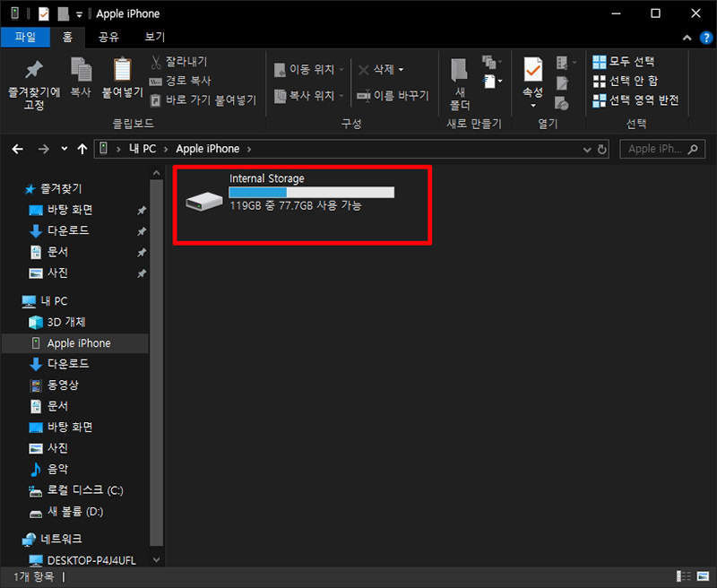Click 선택 안 함 select none
Screen dimensions: 717x588
point(626,81)
